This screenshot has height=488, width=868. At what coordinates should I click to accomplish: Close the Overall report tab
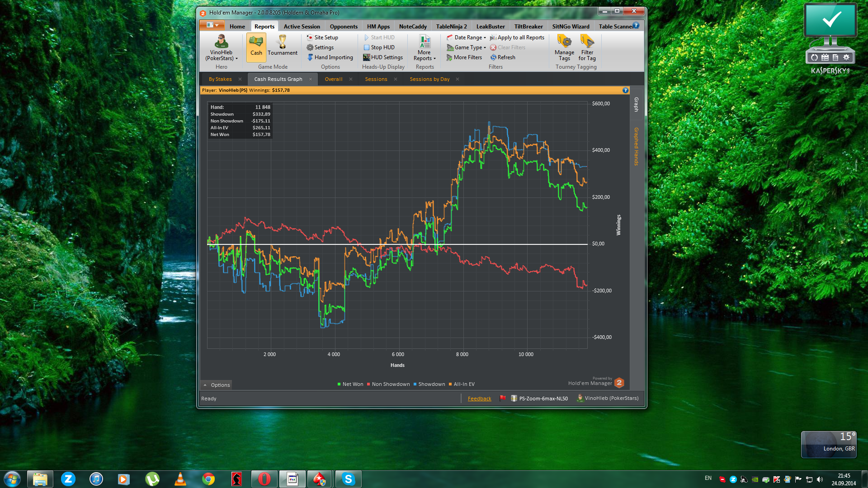pyautogui.click(x=351, y=79)
